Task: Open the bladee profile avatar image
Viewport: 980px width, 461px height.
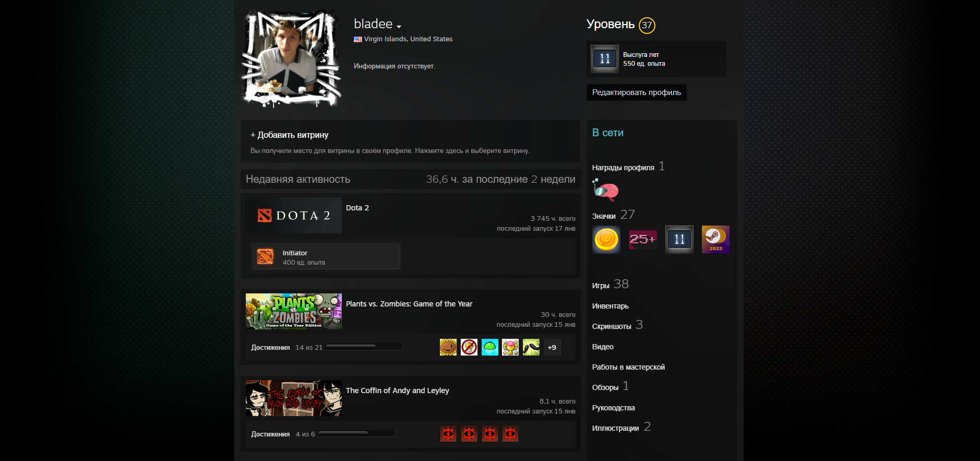Action: (x=291, y=58)
